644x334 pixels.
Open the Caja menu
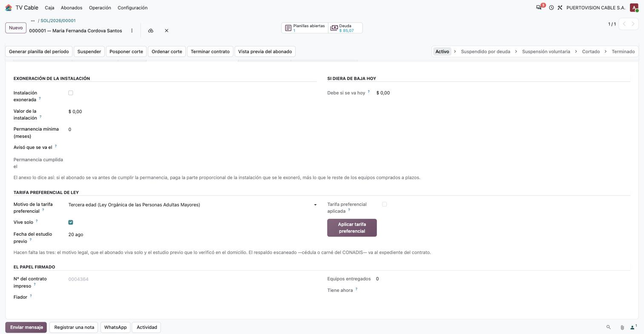pyautogui.click(x=49, y=8)
